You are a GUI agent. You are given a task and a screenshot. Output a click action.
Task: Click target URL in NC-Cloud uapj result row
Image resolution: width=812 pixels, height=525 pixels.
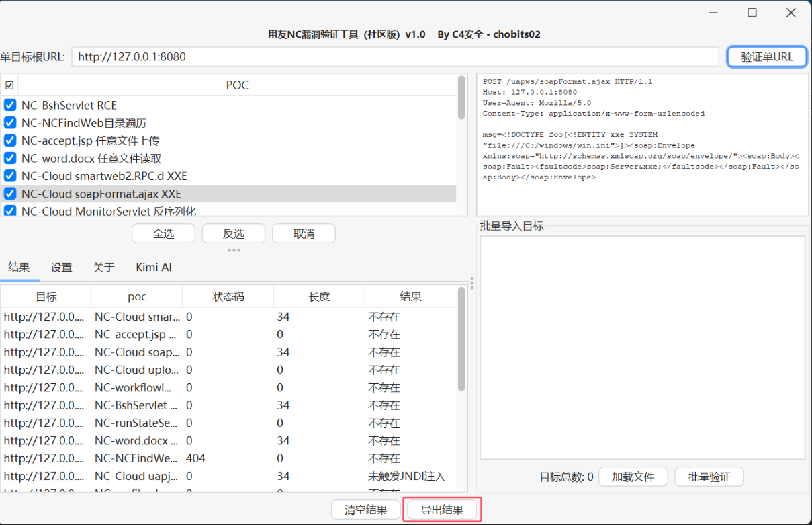44,476
